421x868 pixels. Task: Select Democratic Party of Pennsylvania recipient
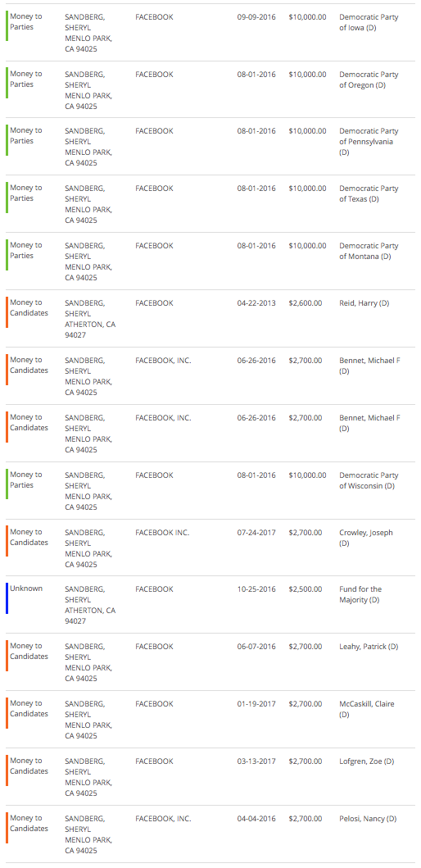(x=369, y=142)
